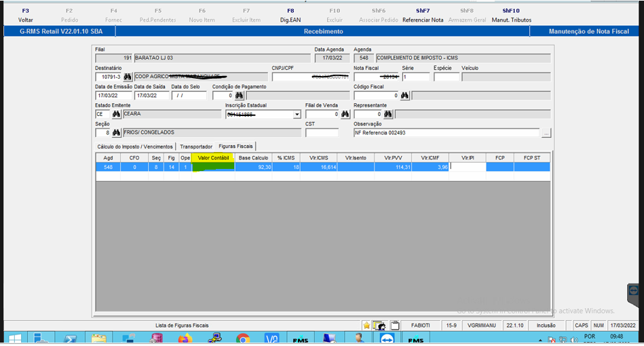Click ShF10 Manut. Tributos
The width and height of the screenshot is (644, 346).
512,15
